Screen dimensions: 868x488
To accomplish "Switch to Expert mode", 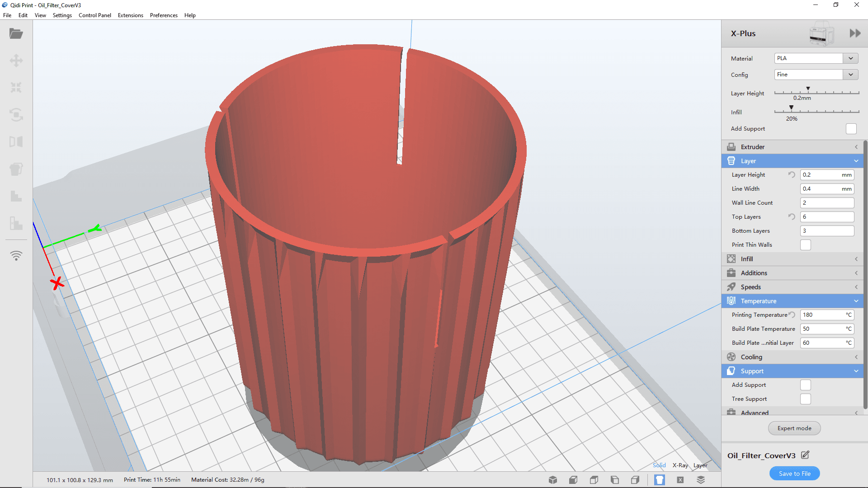I will click(794, 428).
